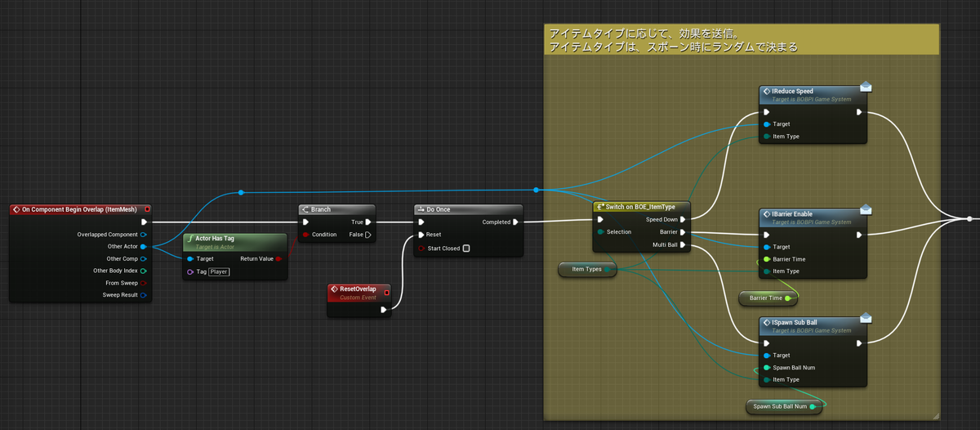Click the exec output pin of ISpawn Sub Ball
Viewport: 980px width, 430px height.
[x=859, y=343]
